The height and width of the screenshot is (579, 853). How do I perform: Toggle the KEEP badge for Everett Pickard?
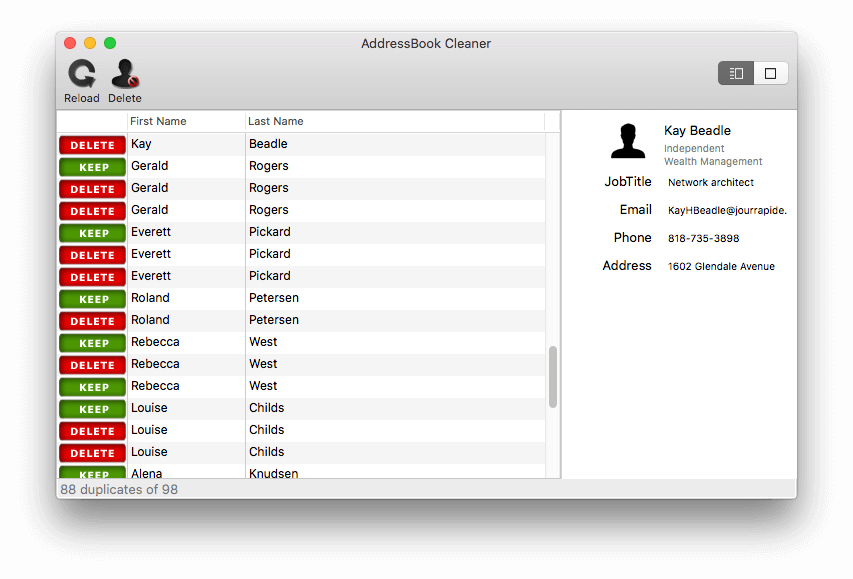coord(92,233)
